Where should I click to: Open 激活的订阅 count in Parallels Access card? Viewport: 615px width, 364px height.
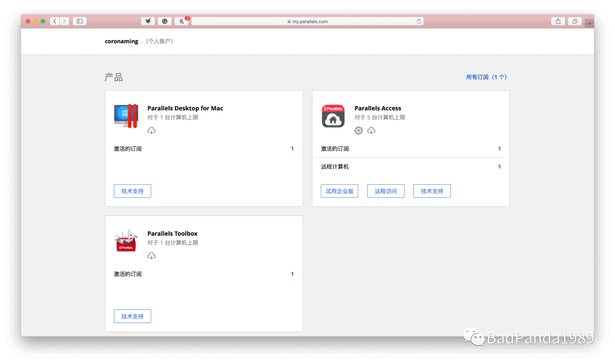pyautogui.click(x=499, y=148)
